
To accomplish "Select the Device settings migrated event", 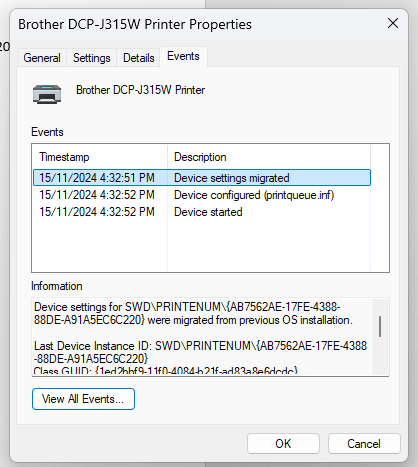I will [202, 178].
